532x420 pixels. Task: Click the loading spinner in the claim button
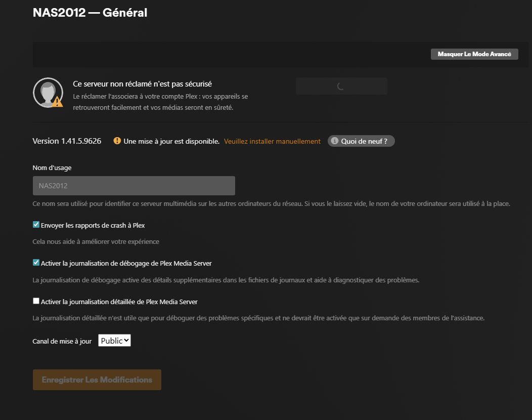click(341, 86)
